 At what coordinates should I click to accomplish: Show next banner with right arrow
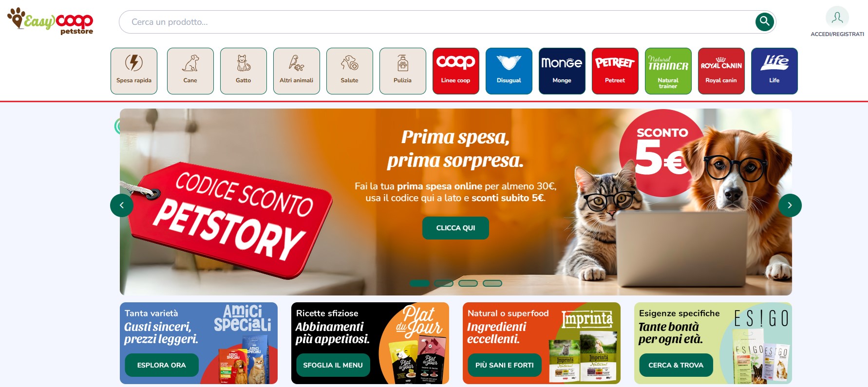(790, 205)
